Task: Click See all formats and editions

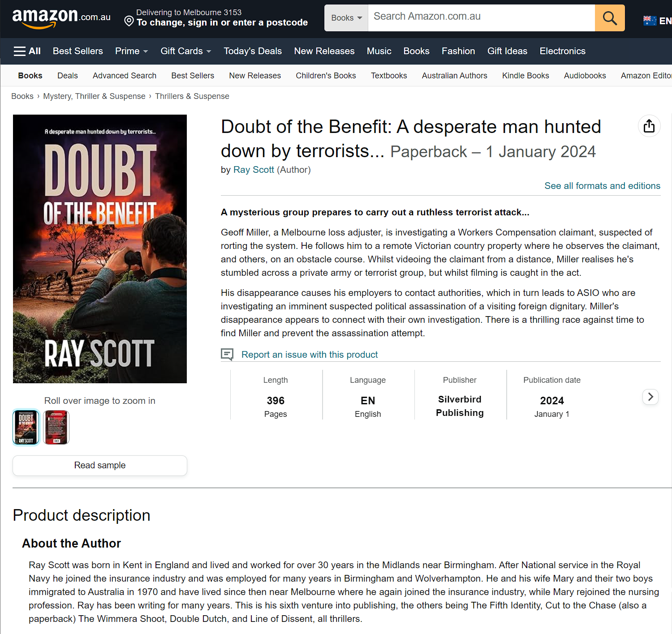Action: (602, 186)
